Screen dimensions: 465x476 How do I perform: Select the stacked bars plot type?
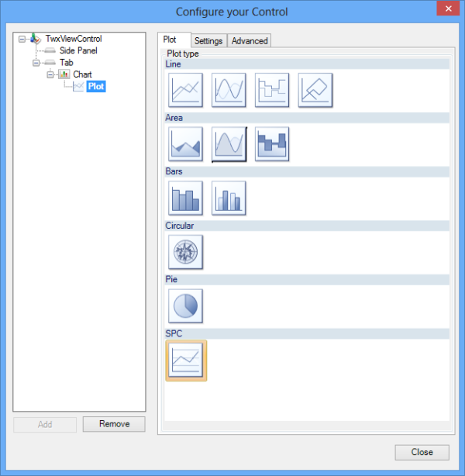(185, 198)
